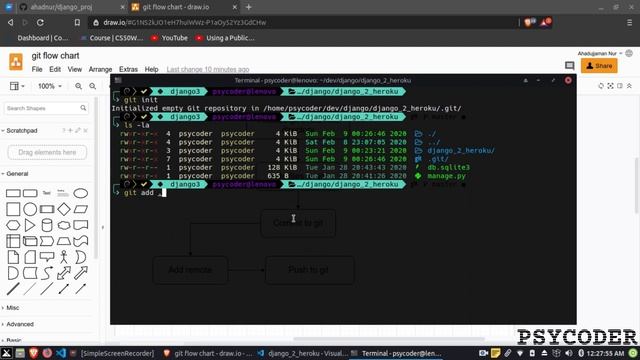This screenshot has height=360, width=640.
Task: Open the Arrange menu
Action: (x=100, y=69)
